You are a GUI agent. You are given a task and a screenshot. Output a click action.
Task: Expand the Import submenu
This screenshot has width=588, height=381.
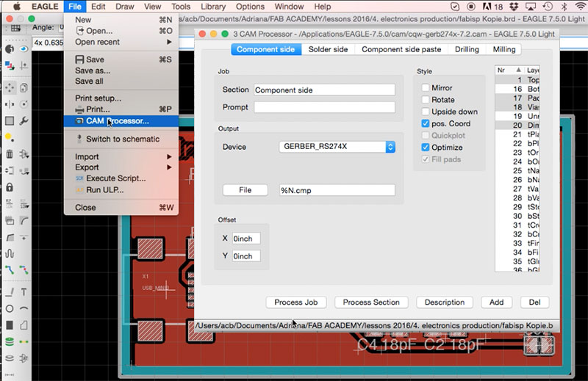point(123,156)
